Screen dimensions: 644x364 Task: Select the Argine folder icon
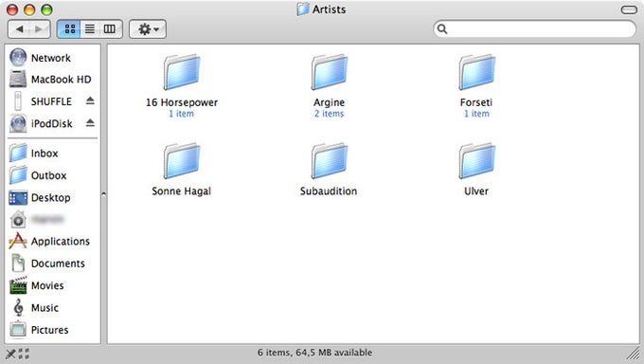tap(329, 72)
